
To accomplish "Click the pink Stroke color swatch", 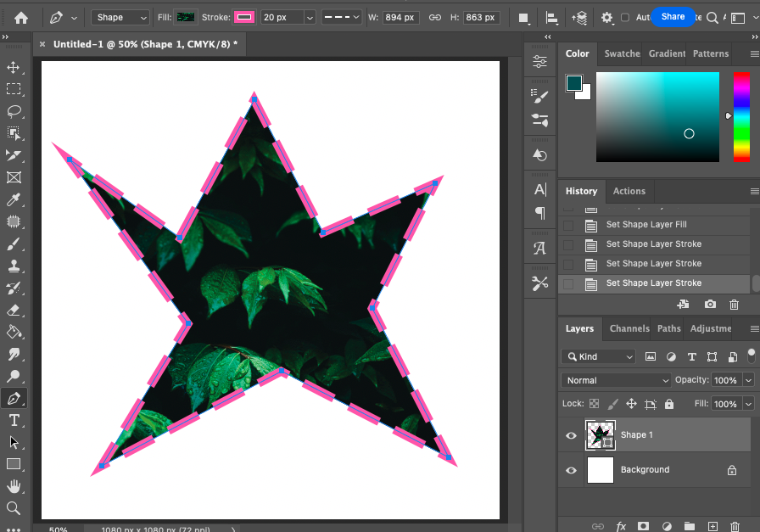I will [243, 17].
